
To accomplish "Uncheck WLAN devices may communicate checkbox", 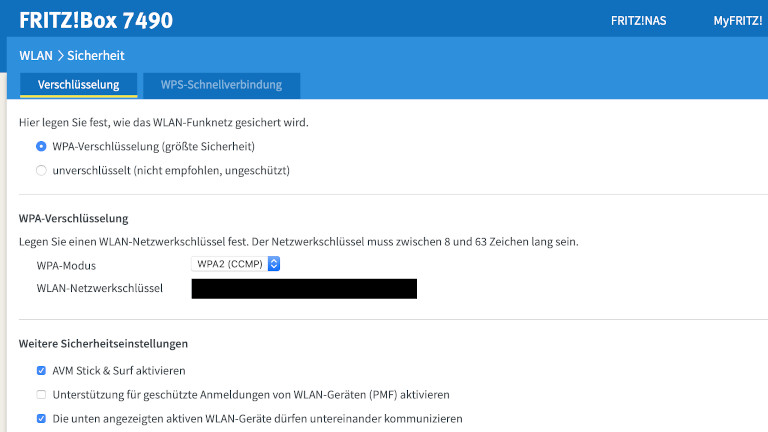I will pos(41,418).
